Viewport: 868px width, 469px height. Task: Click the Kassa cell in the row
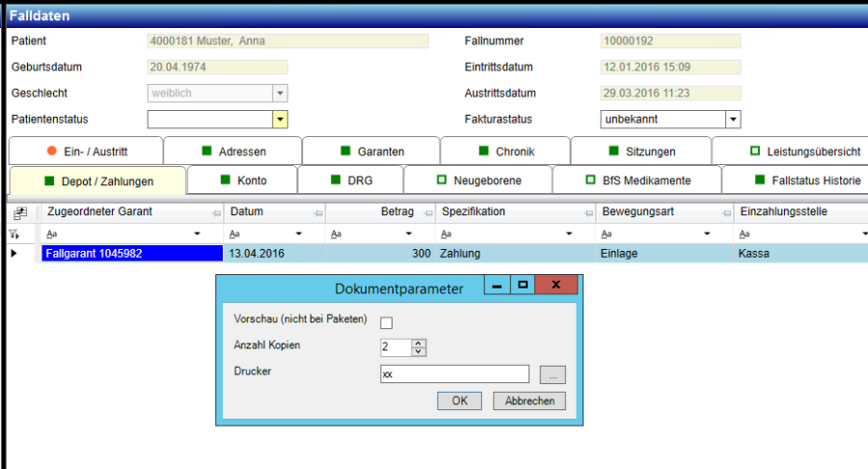pos(801,254)
